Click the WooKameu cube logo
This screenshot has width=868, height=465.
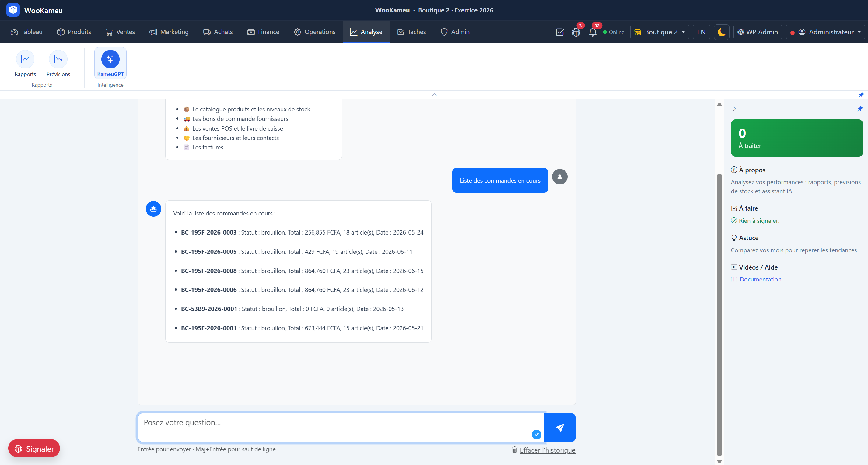click(13, 10)
